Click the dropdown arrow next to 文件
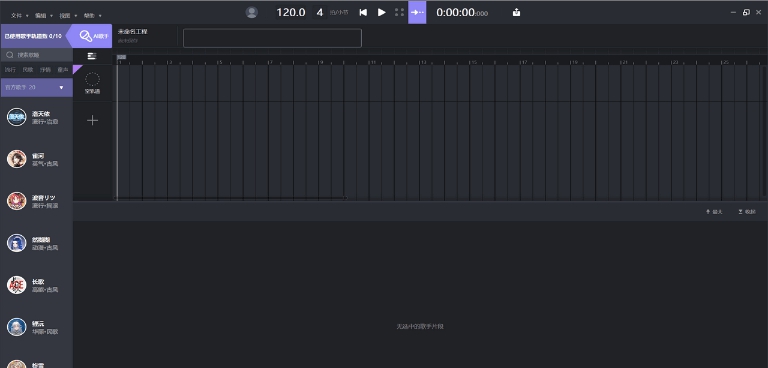Viewport: 768px width, 368px height. click(x=27, y=16)
